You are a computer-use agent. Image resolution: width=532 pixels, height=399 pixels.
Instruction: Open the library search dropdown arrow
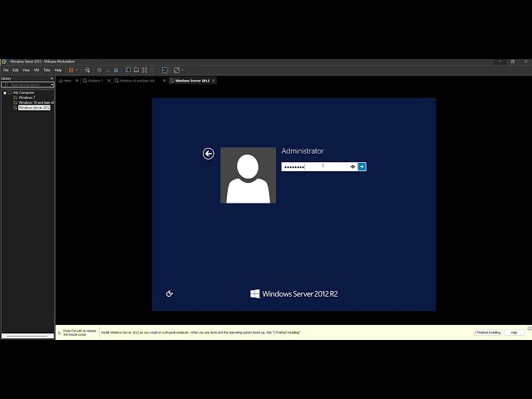point(52,85)
